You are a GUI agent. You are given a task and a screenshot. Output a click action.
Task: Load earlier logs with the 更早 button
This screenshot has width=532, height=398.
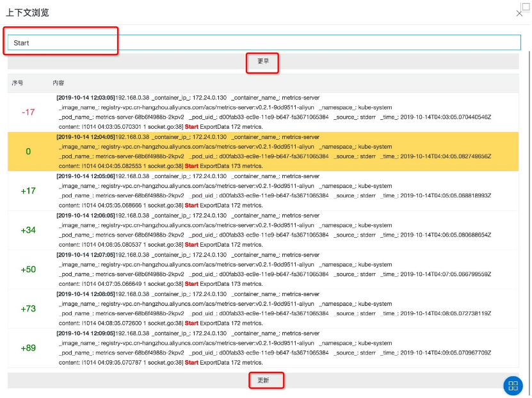[263, 62]
